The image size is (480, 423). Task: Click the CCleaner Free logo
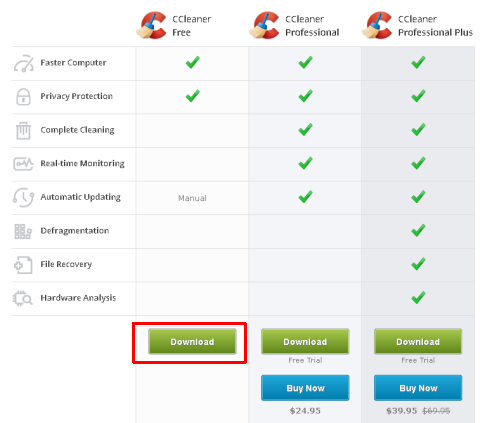click(x=151, y=25)
